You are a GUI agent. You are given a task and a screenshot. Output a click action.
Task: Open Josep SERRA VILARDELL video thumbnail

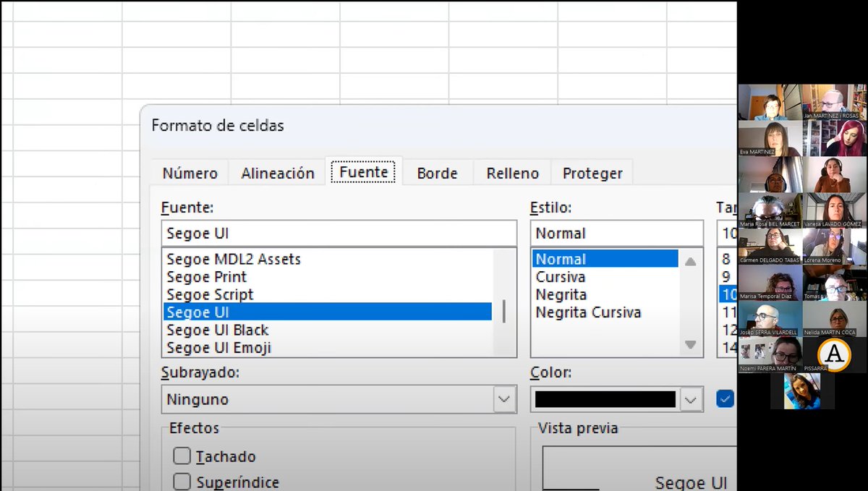[x=770, y=319]
